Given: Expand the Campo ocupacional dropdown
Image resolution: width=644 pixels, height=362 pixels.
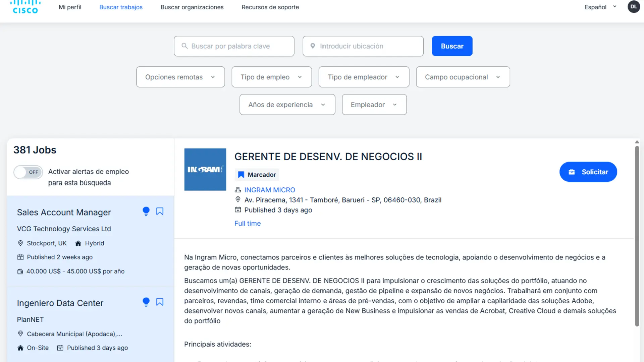Looking at the screenshot, I should tap(463, 77).
